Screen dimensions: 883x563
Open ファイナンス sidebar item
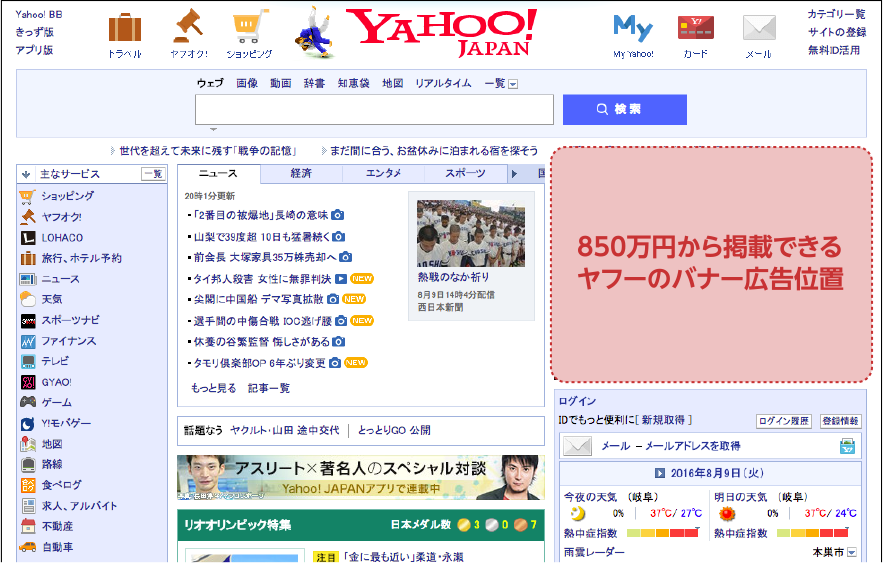pos(68,341)
